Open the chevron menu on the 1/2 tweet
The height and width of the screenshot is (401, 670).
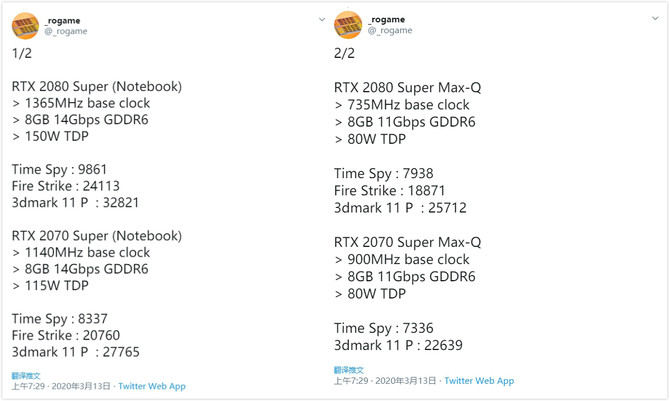click(322, 19)
